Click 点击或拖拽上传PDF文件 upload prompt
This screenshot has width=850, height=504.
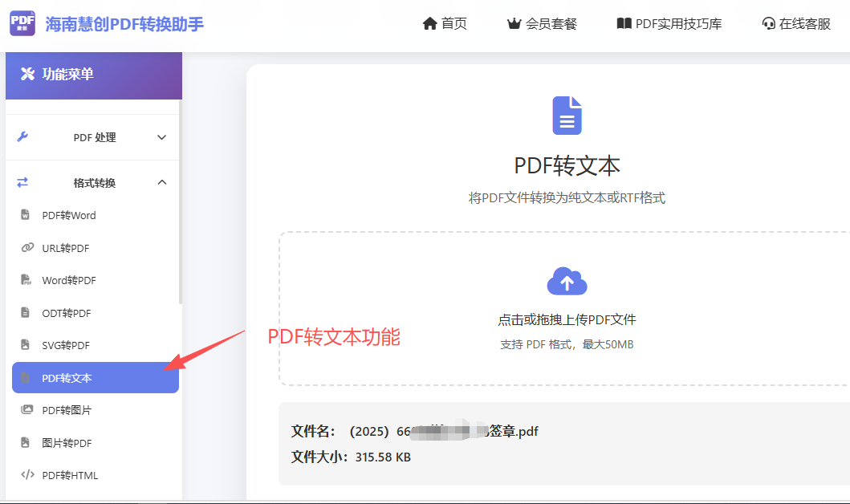[x=567, y=319]
